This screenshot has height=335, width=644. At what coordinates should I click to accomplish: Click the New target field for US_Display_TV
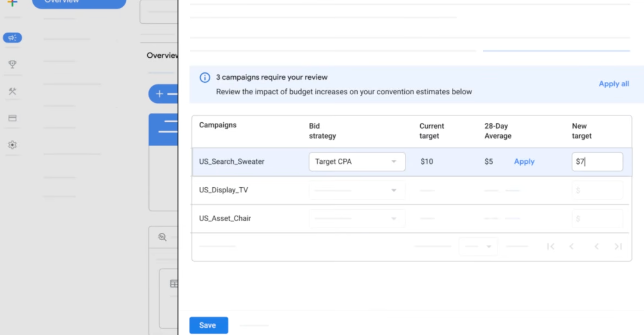click(x=597, y=190)
